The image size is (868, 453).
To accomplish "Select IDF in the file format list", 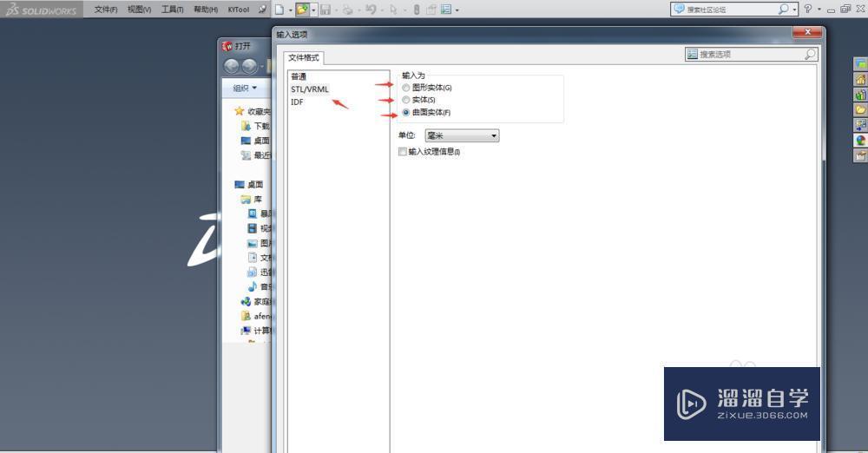I will 297,102.
